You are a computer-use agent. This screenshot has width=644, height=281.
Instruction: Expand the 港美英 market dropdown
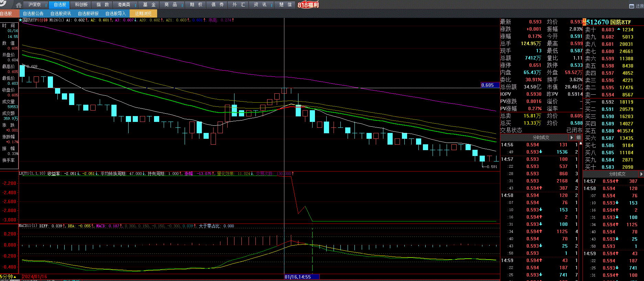click(135, 5)
